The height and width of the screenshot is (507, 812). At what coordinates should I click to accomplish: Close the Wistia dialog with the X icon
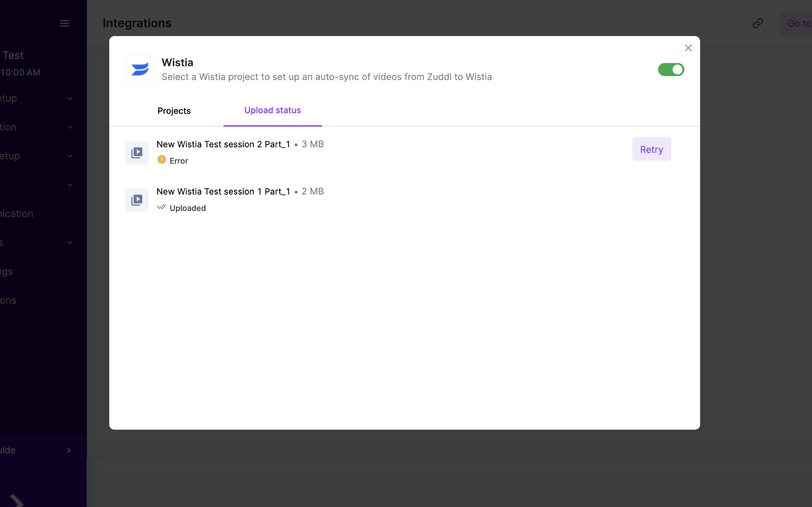point(688,48)
